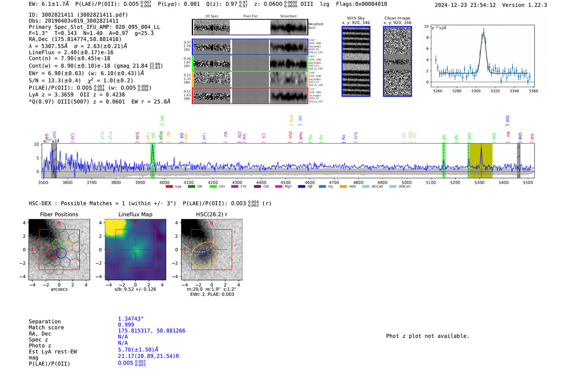Select the 2024-12-23 23:54:12 timestamp
This screenshot has height=392, width=576.
click(465, 5)
